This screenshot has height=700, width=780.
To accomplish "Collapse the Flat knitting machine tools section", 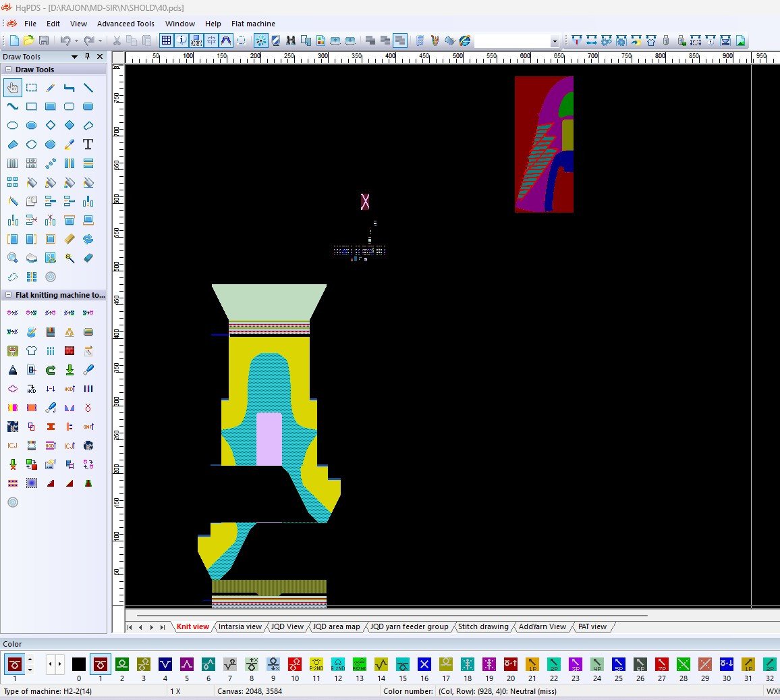I will pos(9,295).
